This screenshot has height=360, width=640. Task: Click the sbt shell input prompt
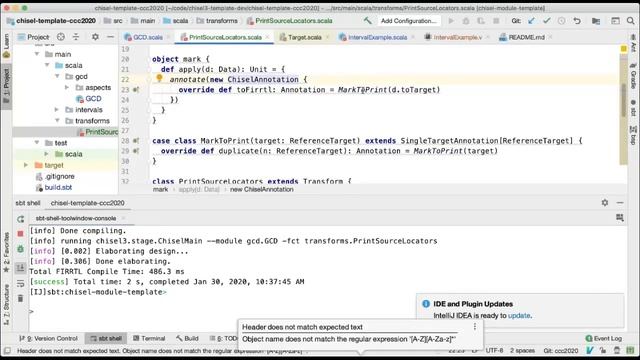tap(31, 311)
